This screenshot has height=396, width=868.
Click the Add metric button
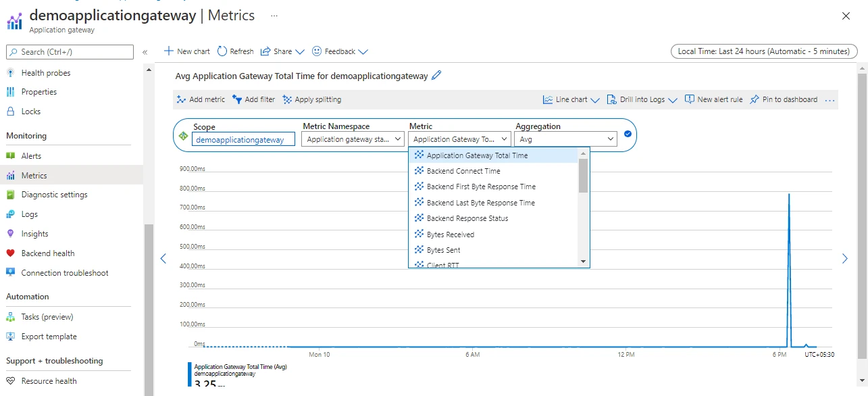201,99
